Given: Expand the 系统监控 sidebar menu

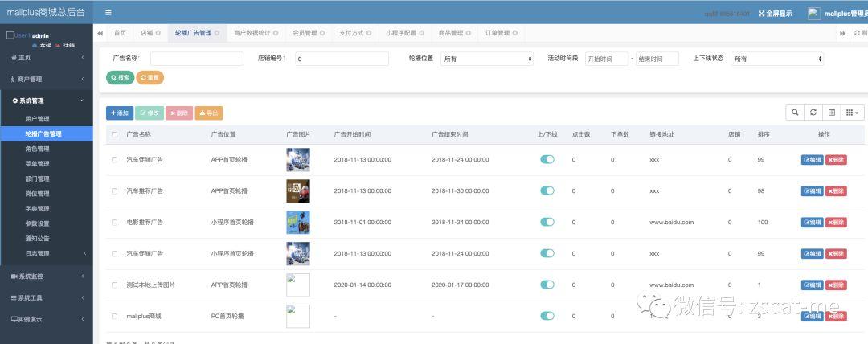Looking at the screenshot, I should [47, 276].
